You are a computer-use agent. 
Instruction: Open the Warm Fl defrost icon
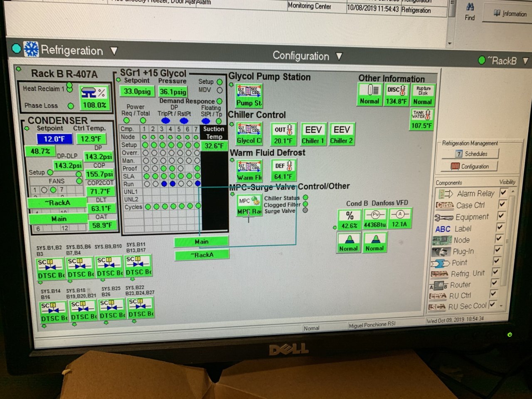(249, 171)
